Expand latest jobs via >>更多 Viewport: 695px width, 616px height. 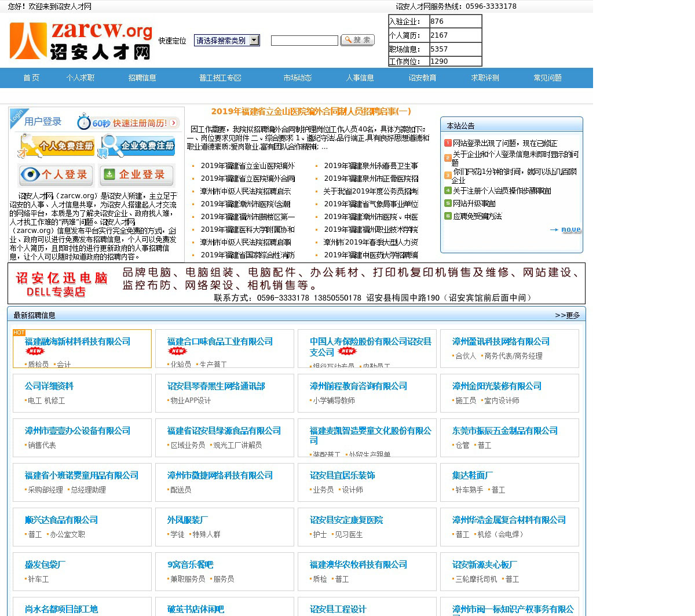click(x=567, y=315)
